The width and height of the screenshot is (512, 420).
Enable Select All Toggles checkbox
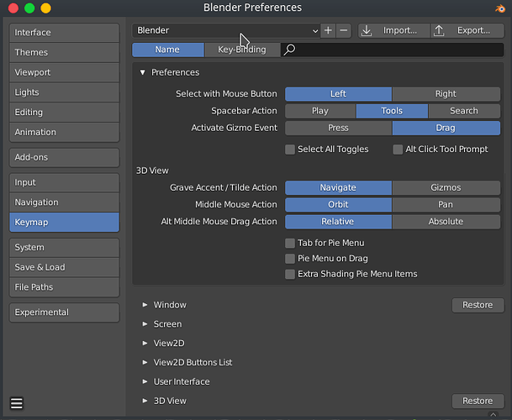[290, 150]
